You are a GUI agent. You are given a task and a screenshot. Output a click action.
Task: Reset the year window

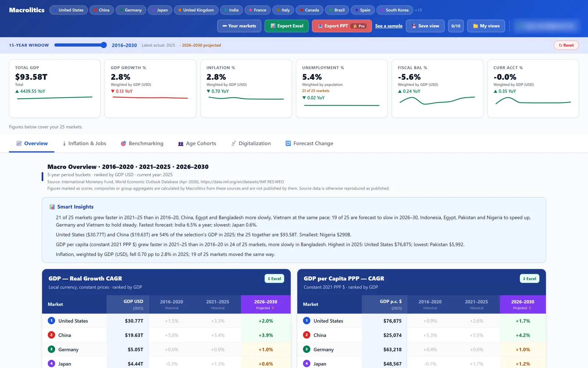click(x=566, y=45)
